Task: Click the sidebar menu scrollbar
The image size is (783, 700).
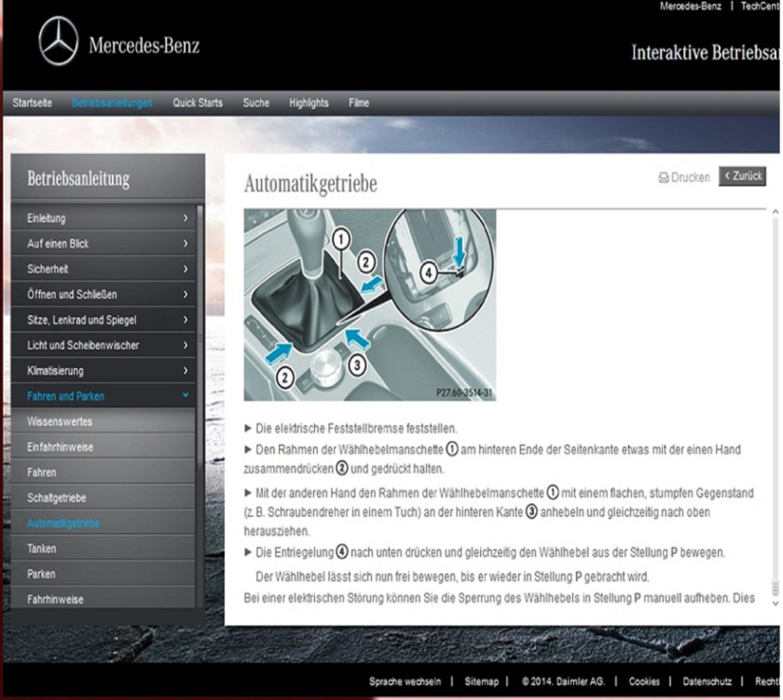Action: (x=200, y=339)
